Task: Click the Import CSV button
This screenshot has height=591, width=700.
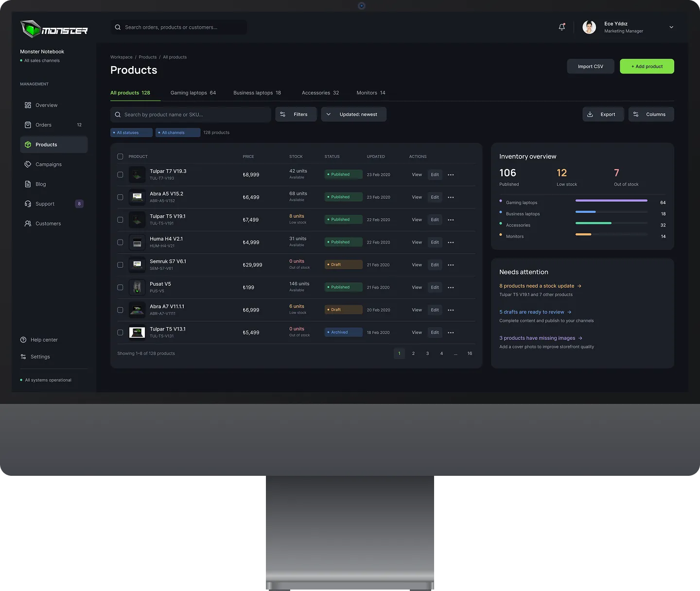Action: 590,66
